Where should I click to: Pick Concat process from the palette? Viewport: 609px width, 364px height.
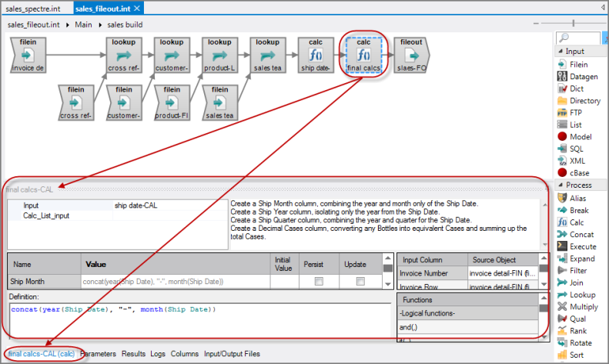click(x=576, y=235)
